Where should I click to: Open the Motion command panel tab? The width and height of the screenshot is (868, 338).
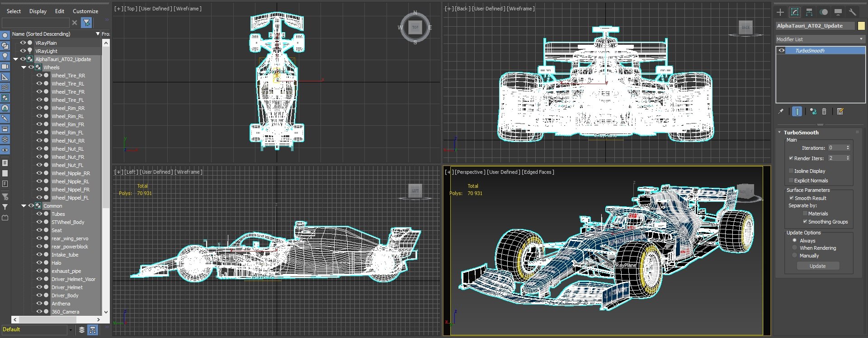[824, 12]
